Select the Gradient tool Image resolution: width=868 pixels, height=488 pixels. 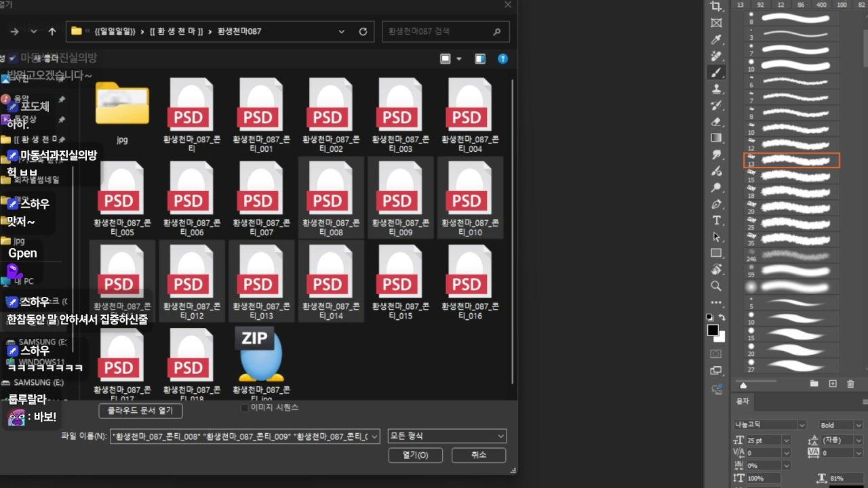[x=717, y=138]
